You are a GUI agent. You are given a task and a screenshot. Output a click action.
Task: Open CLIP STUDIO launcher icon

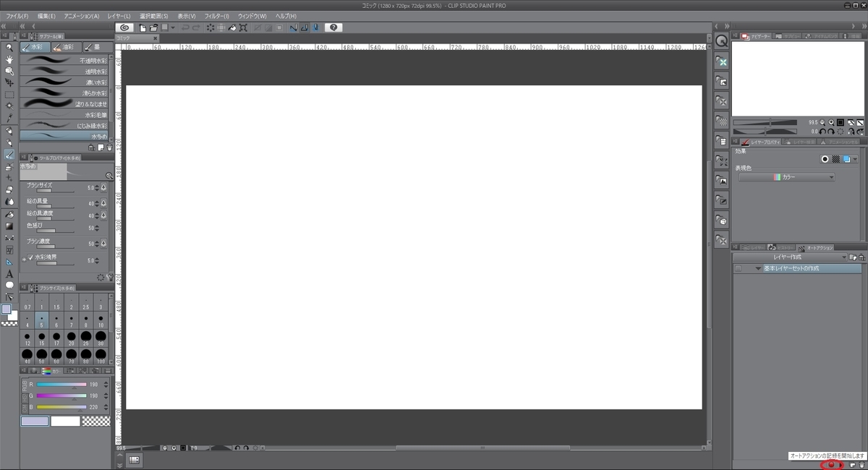tap(124, 27)
